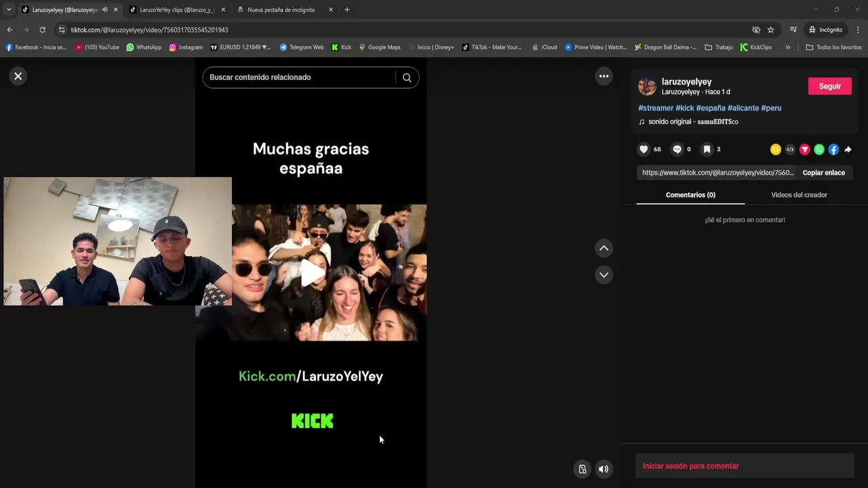The width and height of the screenshot is (868, 488).
Task: Open the three-dot more options menu
Action: (x=604, y=76)
